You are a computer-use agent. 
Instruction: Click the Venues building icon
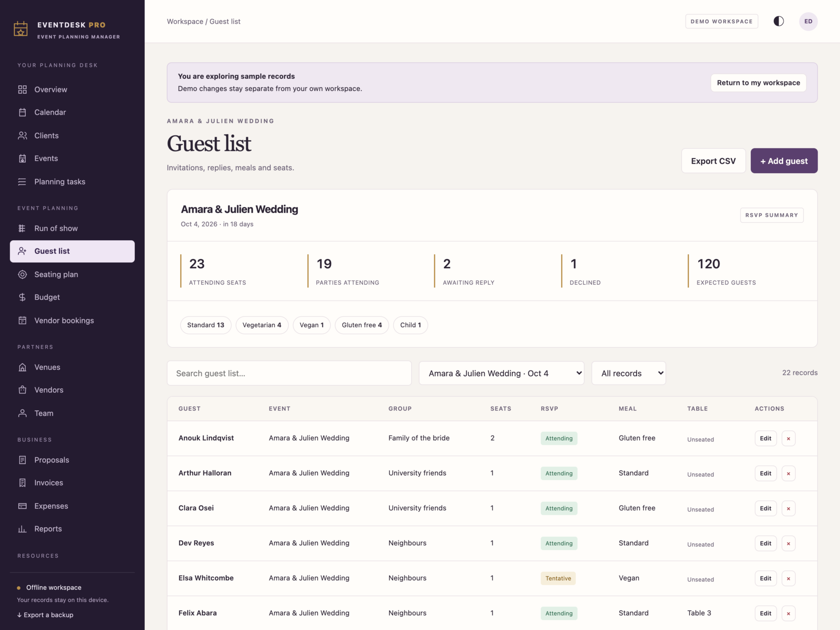22,367
